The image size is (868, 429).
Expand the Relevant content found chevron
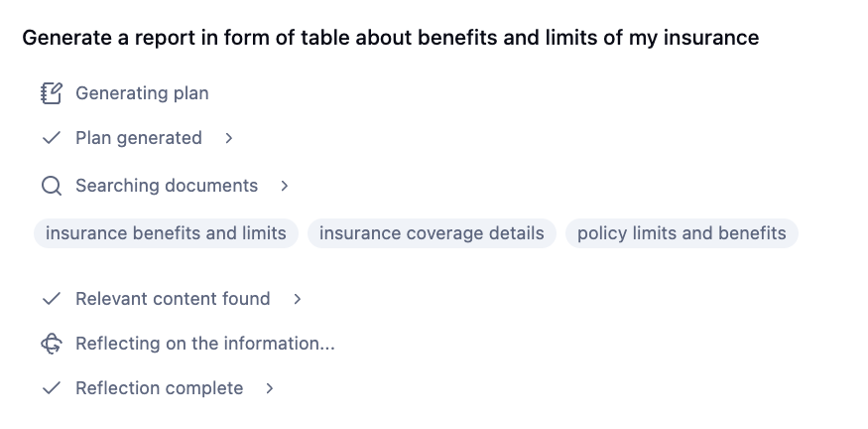click(298, 299)
